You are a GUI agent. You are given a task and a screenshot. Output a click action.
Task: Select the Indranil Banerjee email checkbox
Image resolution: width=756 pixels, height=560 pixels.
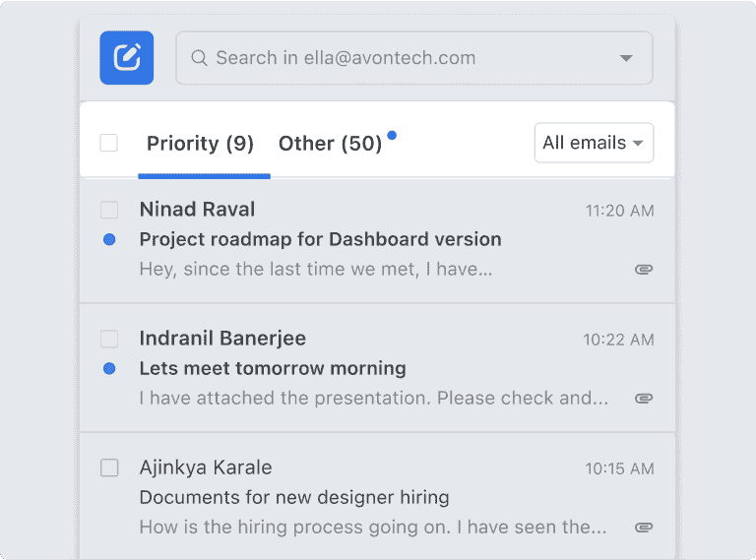coord(109,339)
